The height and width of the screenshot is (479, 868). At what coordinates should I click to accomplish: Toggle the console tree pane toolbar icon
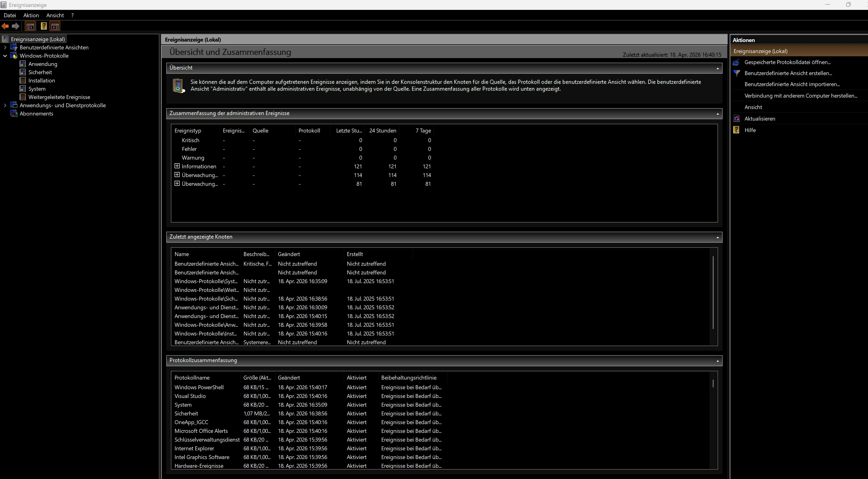pos(30,26)
